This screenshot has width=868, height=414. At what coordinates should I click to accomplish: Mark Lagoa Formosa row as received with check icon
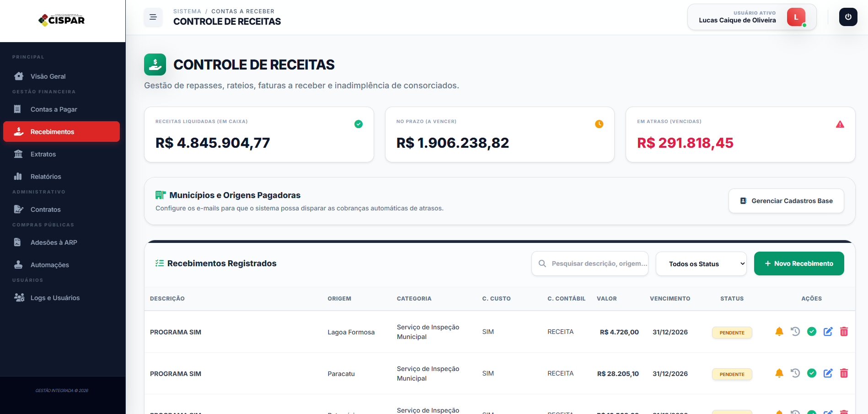pyautogui.click(x=812, y=332)
